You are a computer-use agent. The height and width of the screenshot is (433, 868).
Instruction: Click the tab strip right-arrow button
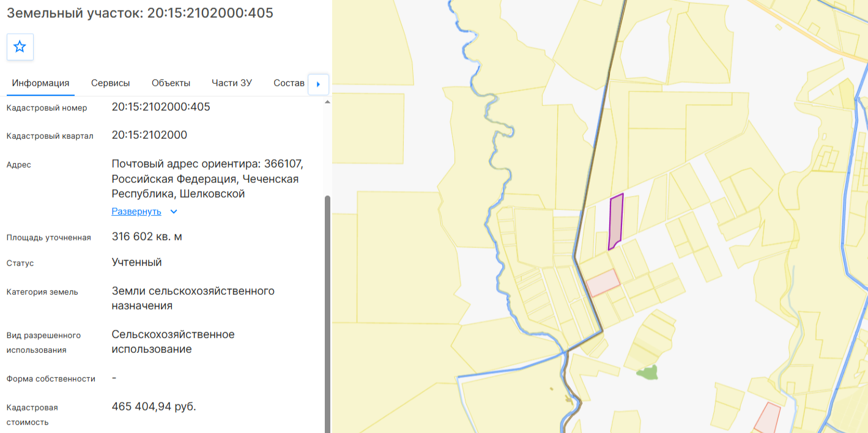click(x=319, y=84)
